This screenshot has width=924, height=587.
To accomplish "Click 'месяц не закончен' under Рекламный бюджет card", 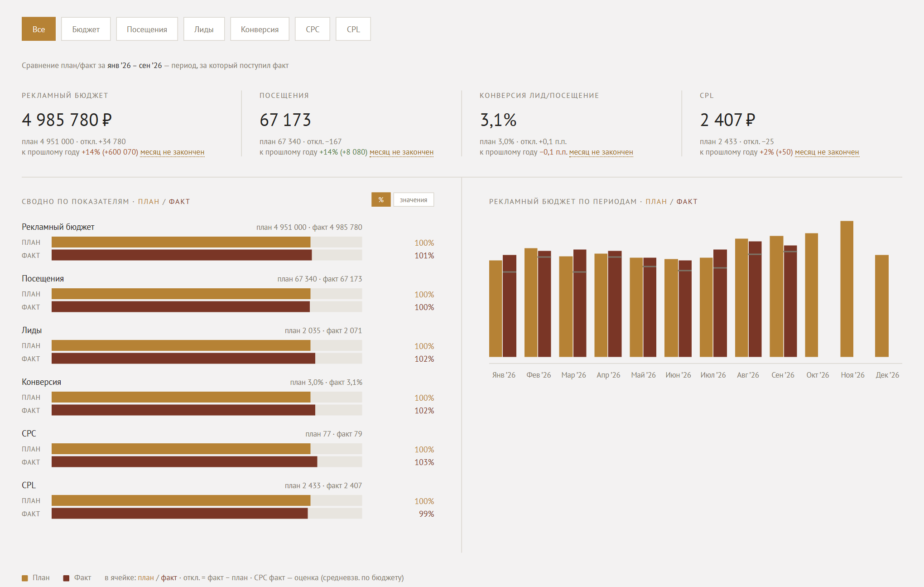I will point(172,152).
